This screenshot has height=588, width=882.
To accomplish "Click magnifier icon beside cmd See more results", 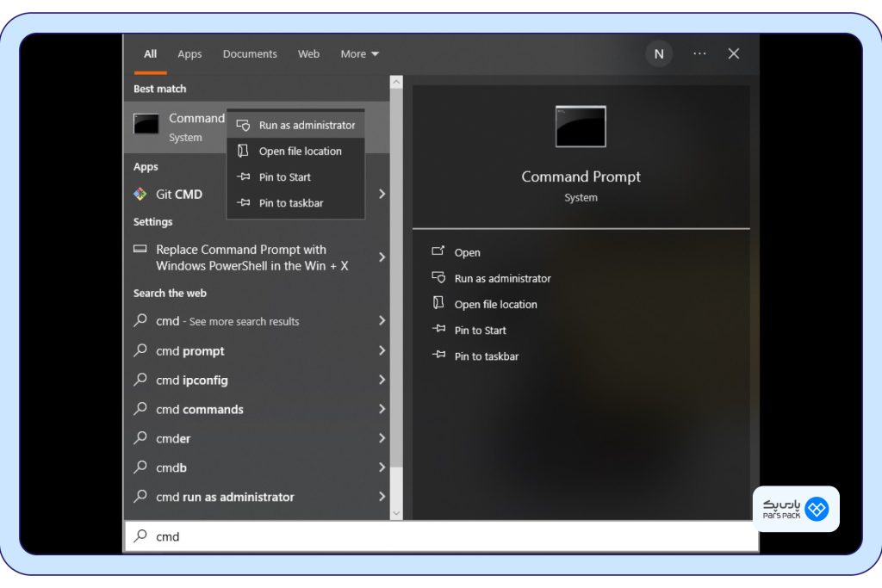I will click(x=140, y=320).
